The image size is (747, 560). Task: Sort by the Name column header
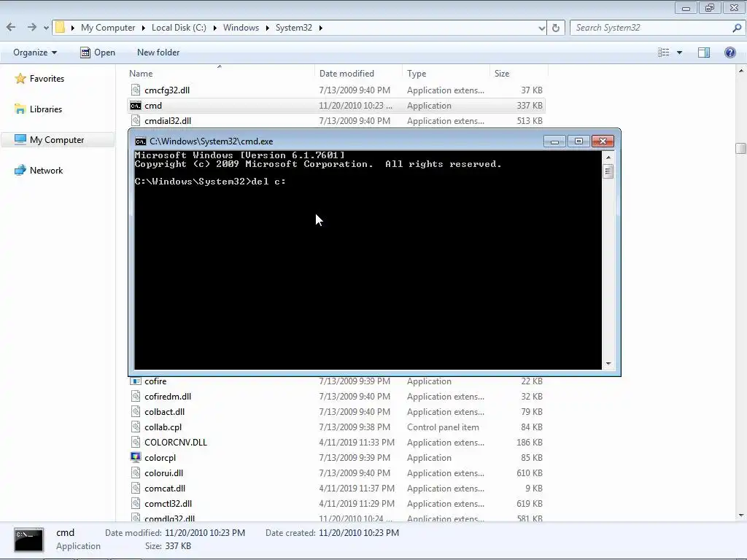(141, 74)
